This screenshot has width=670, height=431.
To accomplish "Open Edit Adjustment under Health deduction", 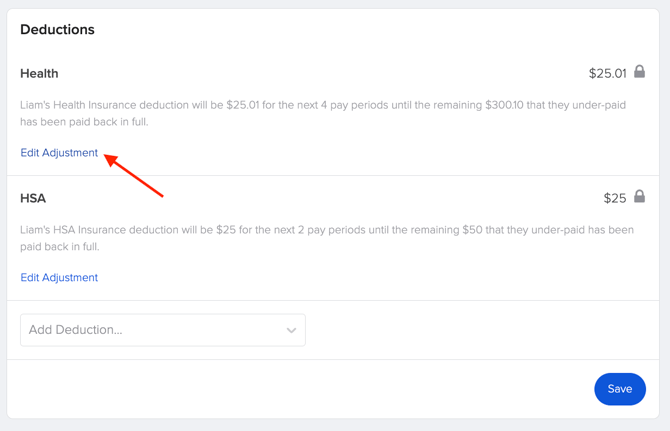I will coord(59,153).
